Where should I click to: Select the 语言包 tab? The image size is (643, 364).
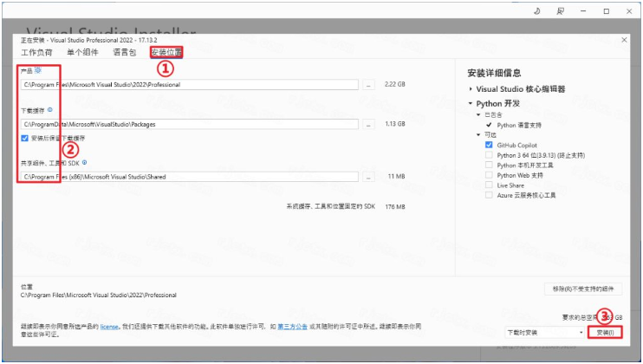(124, 53)
